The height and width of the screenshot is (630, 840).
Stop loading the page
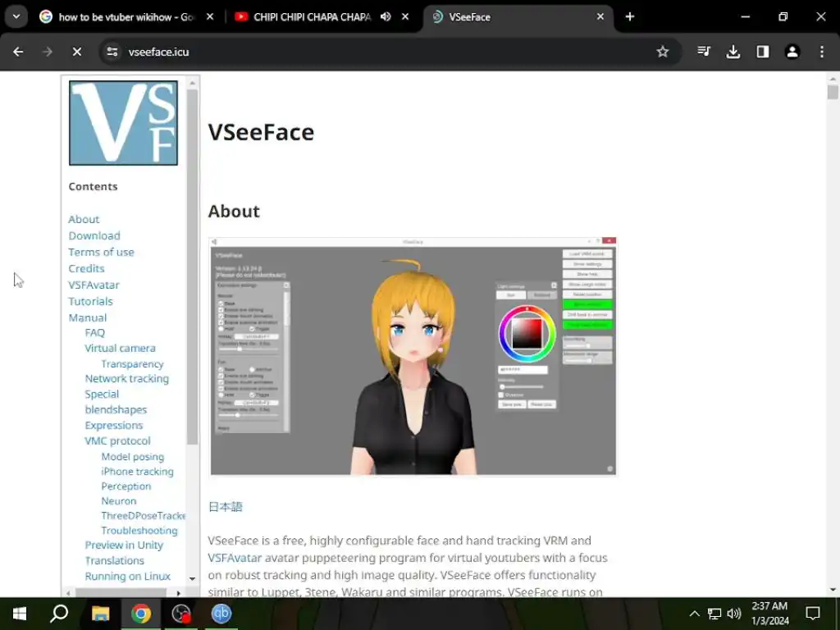(x=76, y=52)
